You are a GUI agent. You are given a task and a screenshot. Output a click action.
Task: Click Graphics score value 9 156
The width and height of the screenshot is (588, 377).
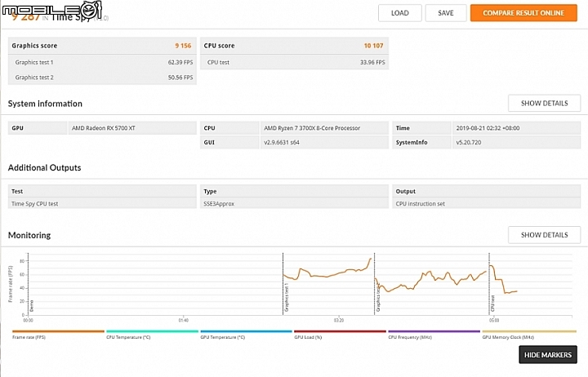click(x=183, y=46)
